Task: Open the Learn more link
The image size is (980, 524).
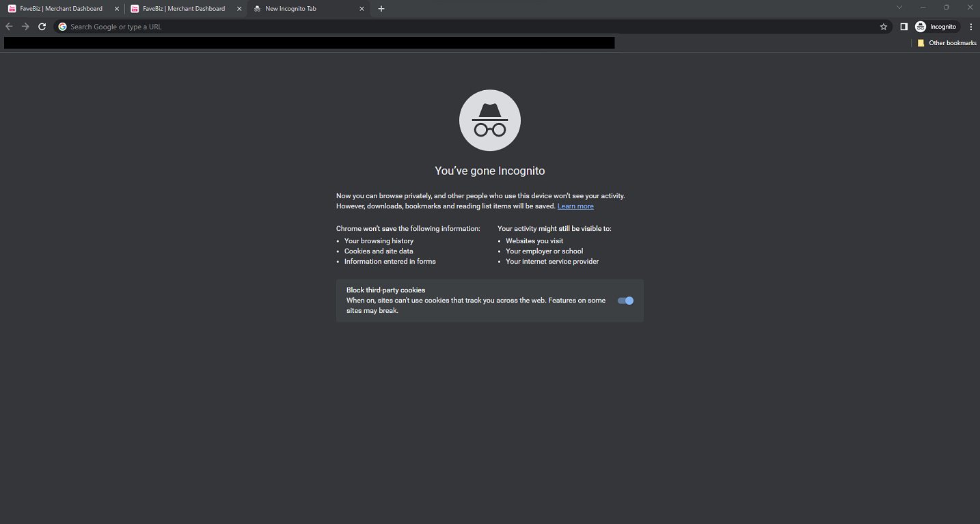Action: pyautogui.click(x=575, y=206)
